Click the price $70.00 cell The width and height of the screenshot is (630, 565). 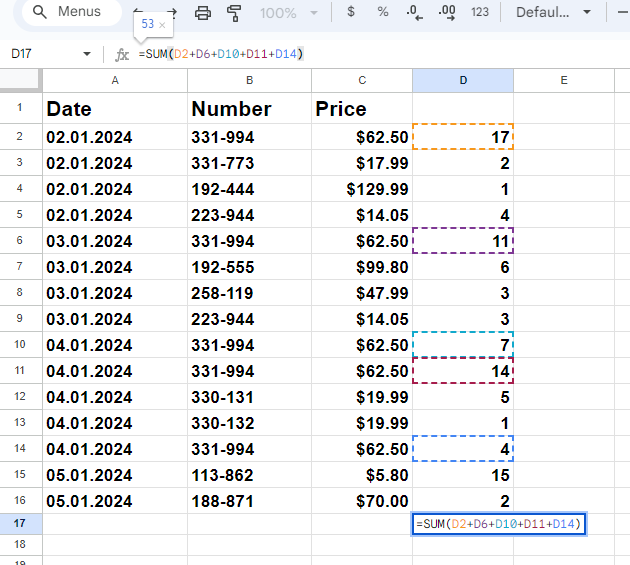pos(362,501)
